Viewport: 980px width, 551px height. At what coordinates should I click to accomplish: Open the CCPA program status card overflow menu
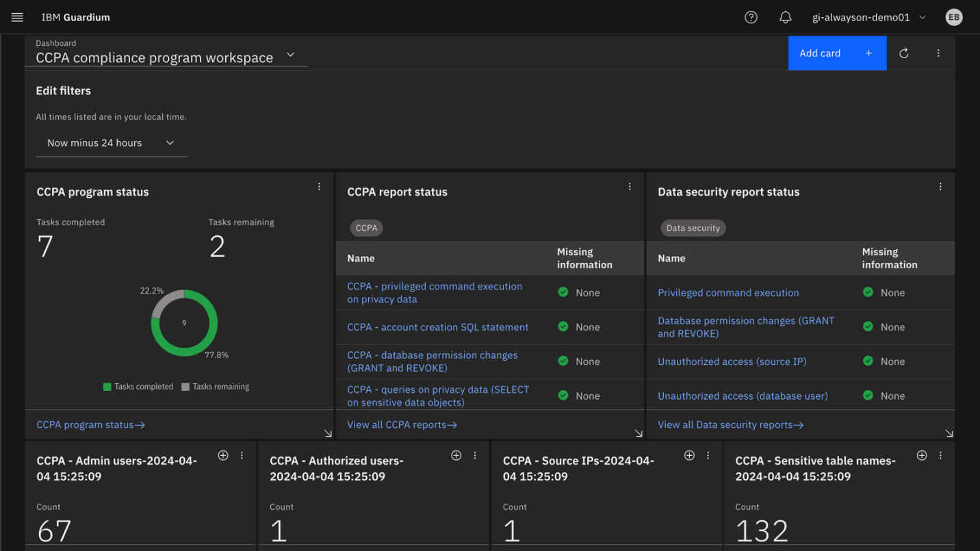(319, 186)
